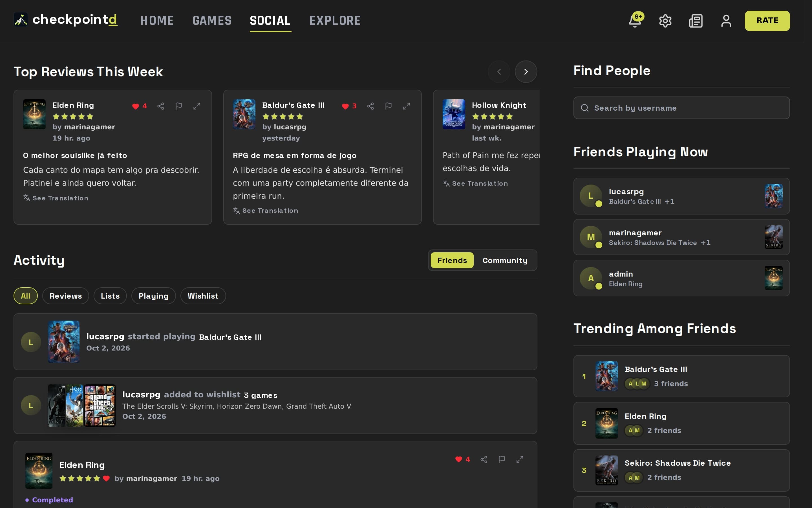The width and height of the screenshot is (812, 508).
Task: Expand the Elden Ring top review card
Action: (x=197, y=106)
